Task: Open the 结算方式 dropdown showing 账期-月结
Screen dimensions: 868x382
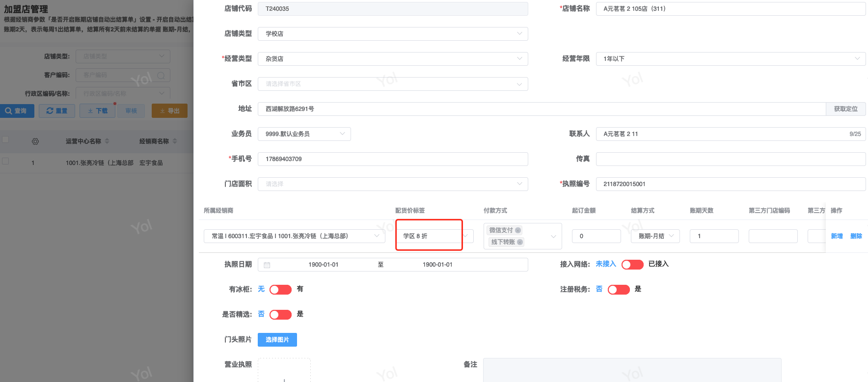Action: click(655, 236)
